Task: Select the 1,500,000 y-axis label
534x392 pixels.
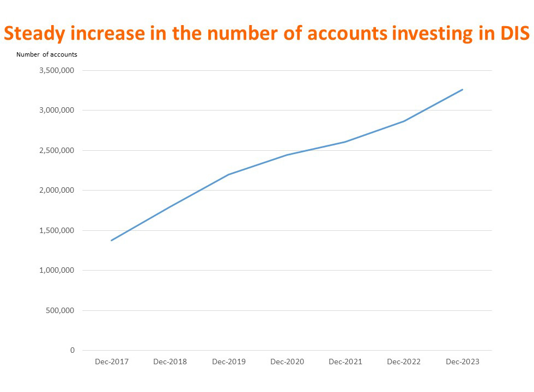Action: click(x=56, y=230)
